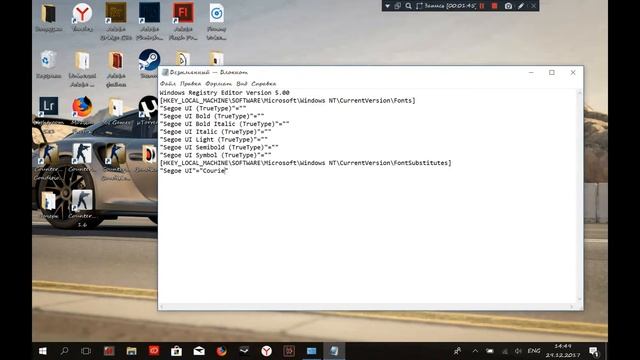Switch to Notepad on the taskbar
Viewport: 640px width, 360px height.
click(334, 351)
